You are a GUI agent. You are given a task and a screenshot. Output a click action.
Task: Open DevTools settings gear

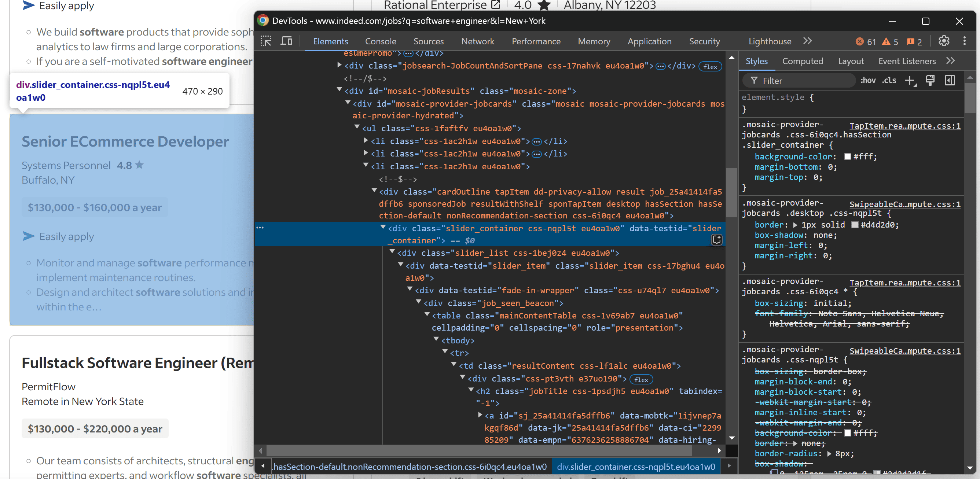(943, 41)
